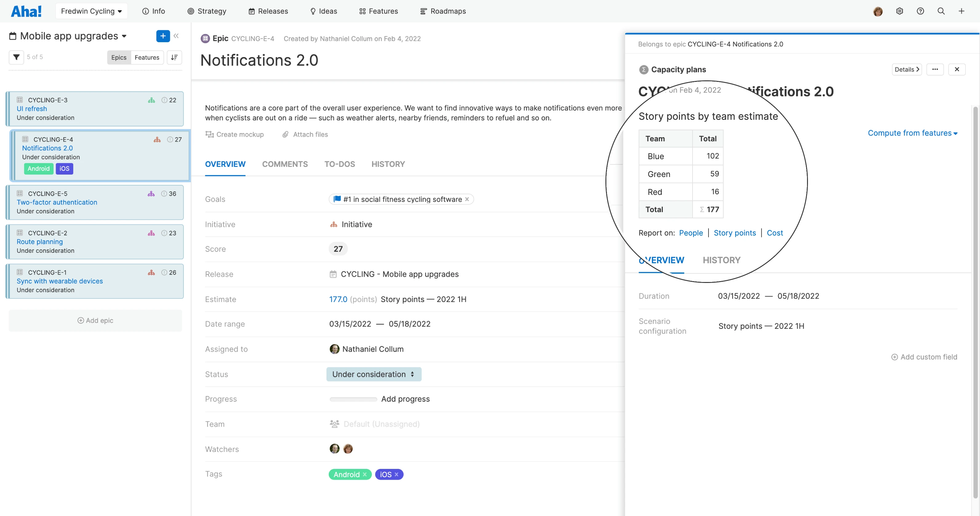This screenshot has height=516, width=980.
Task: Open the help question mark icon
Action: (920, 11)
